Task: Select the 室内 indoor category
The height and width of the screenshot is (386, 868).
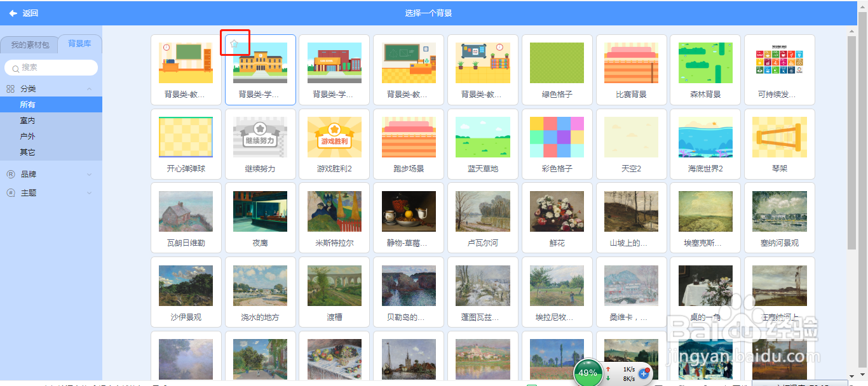Action: click(51, 121)
